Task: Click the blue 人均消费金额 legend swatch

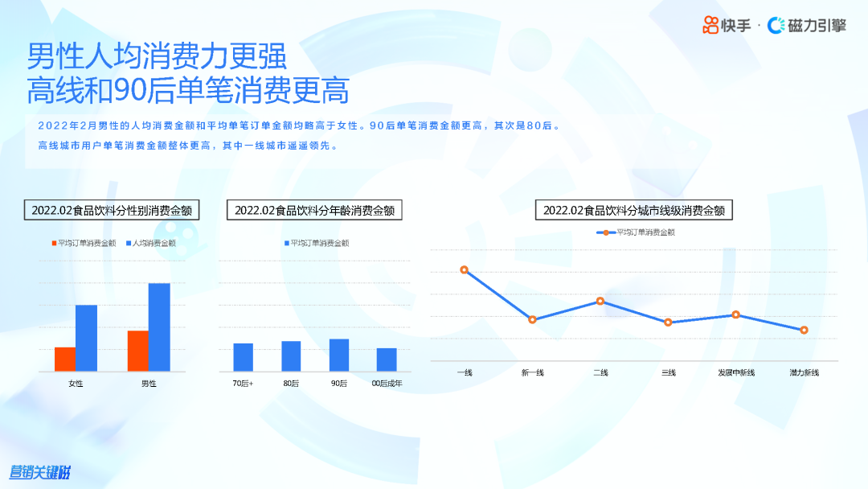Action: (x=129, y=243)
